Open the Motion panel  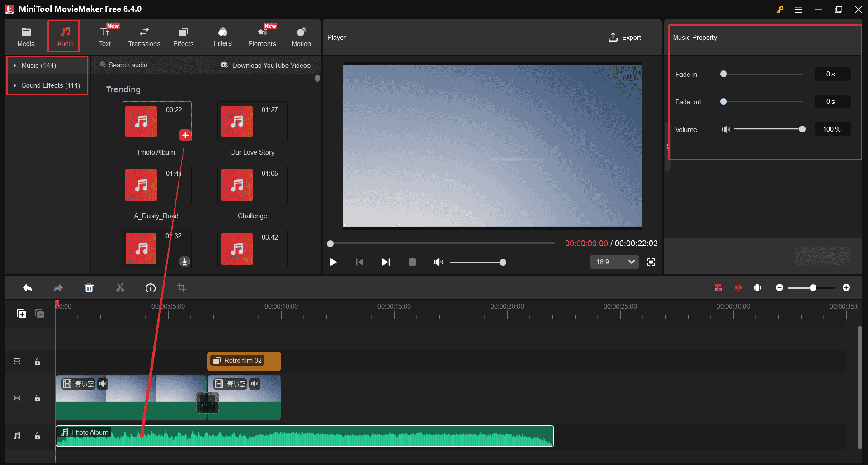[301, 36]
